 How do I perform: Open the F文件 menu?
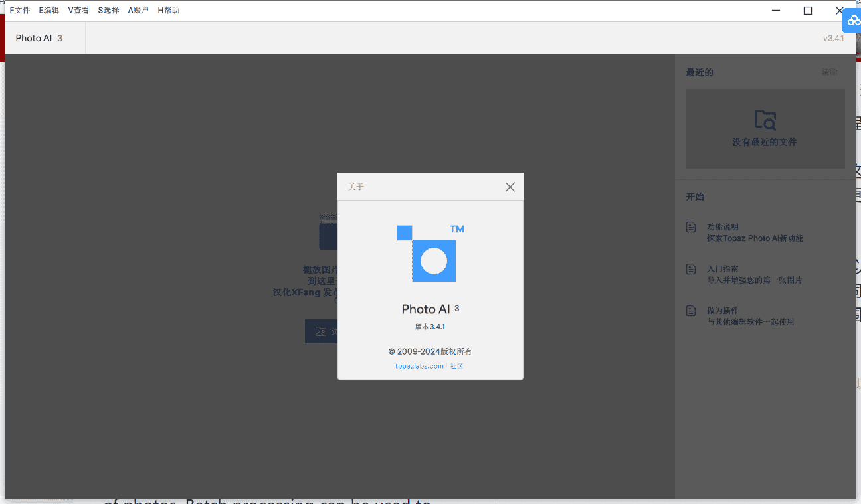19,11
